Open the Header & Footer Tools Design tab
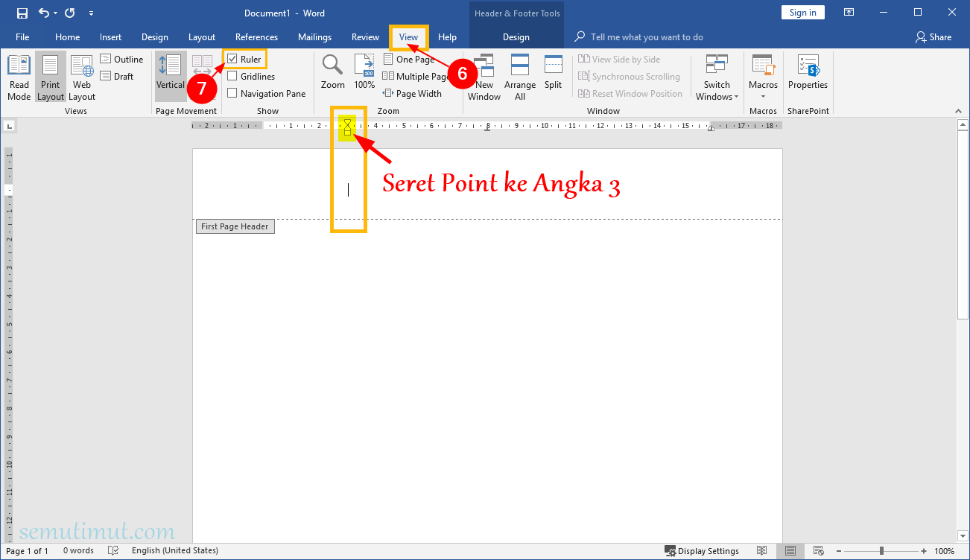 click(516, 36)
